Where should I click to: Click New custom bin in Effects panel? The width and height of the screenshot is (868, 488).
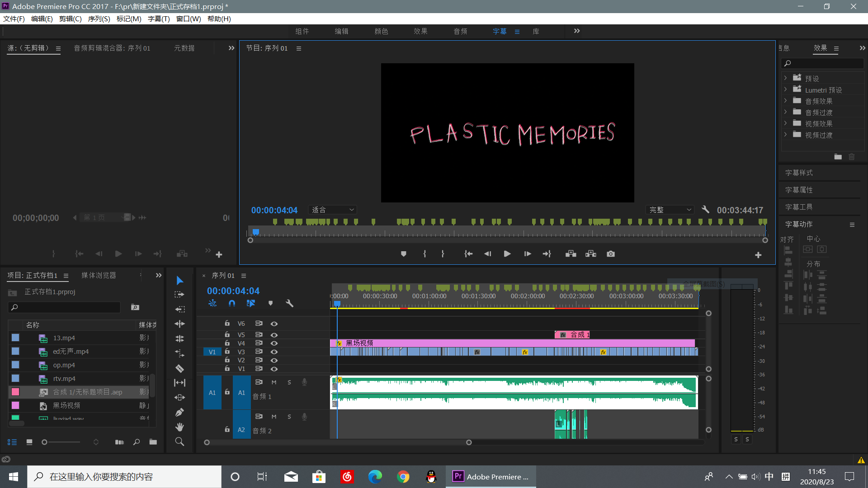838,157
